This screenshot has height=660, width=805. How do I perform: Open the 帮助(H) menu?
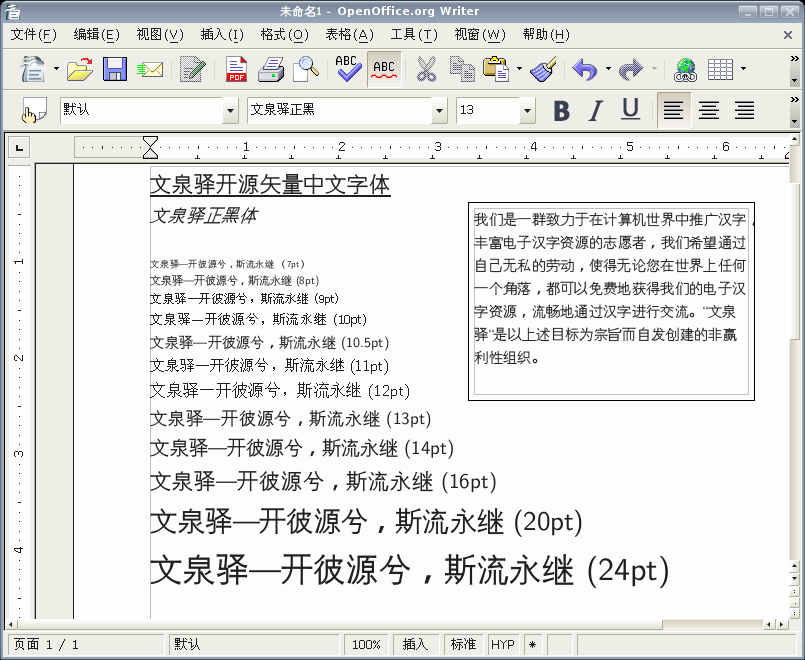546,35
